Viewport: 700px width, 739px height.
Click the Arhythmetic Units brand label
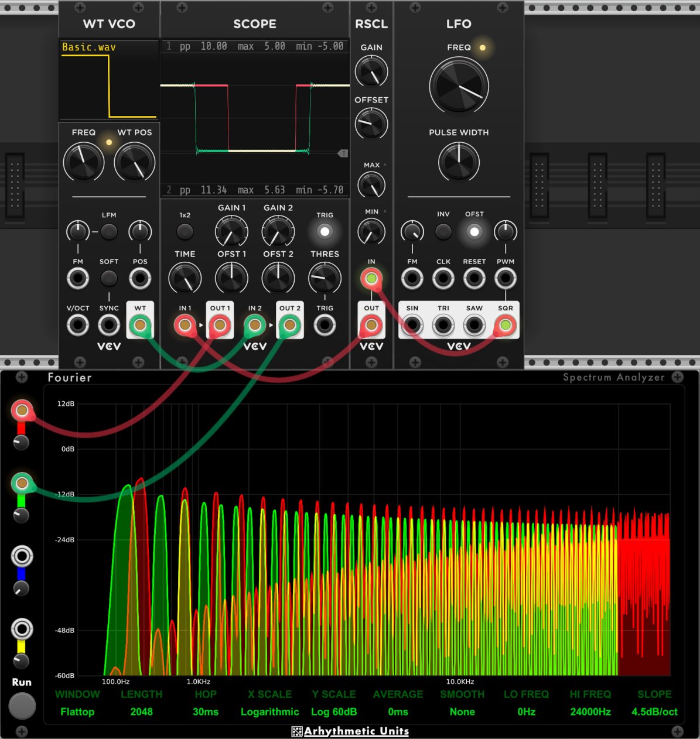coord(350,731)
